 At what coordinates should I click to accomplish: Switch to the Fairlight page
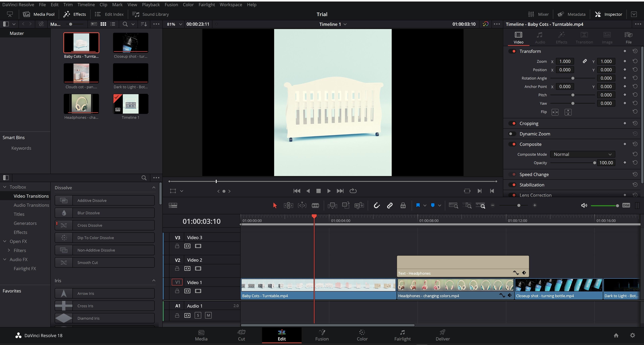tap(402, 335)
